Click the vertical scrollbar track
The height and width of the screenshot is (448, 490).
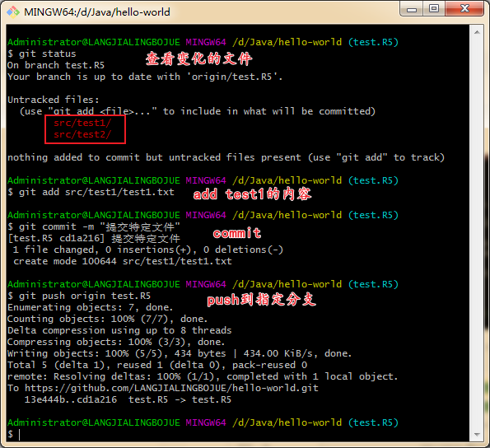tap(477, 233)
